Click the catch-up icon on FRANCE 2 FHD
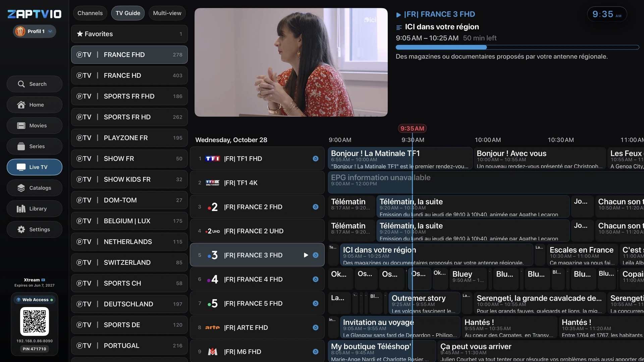Image resolution: width=644 pixels, height=362 pixels. click(x=316, y=207)
